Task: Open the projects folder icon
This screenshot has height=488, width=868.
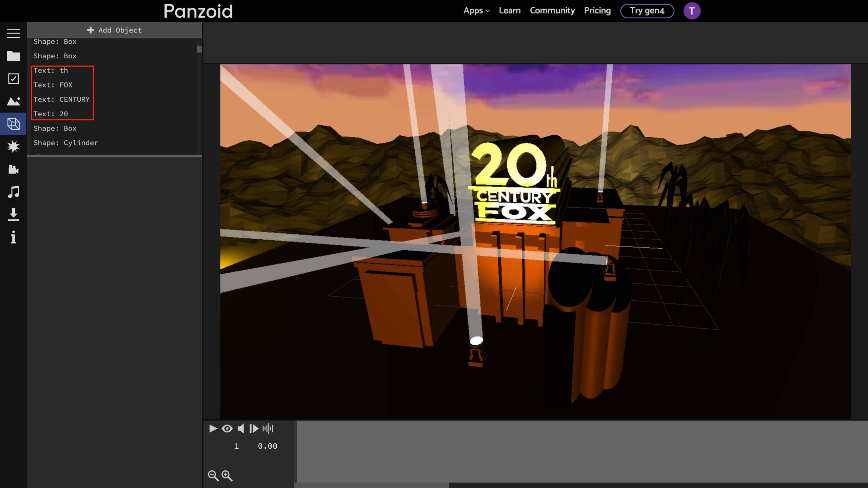Action: click(14, 56)
